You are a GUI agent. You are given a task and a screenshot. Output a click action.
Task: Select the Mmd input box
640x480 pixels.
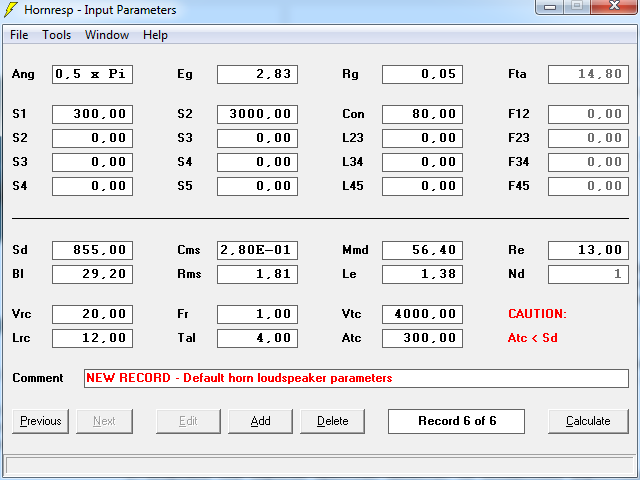422,250
